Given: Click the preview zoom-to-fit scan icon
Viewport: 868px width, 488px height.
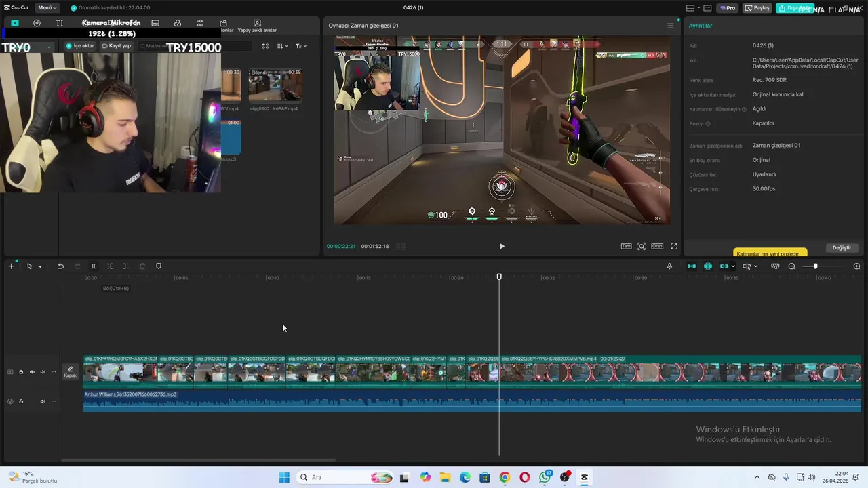Looking at the screenshot, I should [642, 246].
